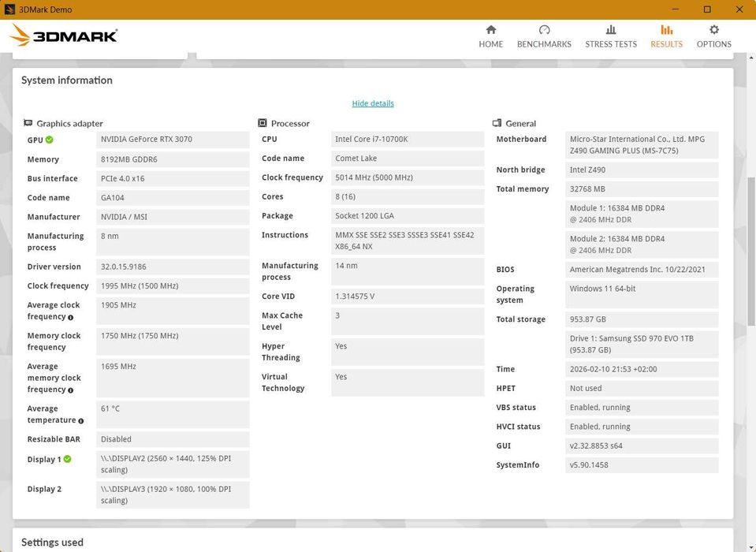Click the General computer icon
The image size is (756, 552).
pyautogui.click(x=497, y=123)
